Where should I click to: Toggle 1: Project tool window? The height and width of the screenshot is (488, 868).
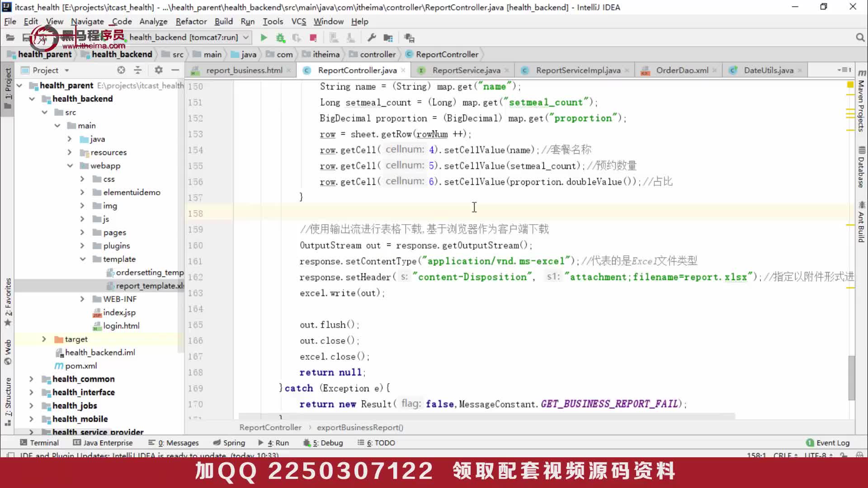click(8, 89)
